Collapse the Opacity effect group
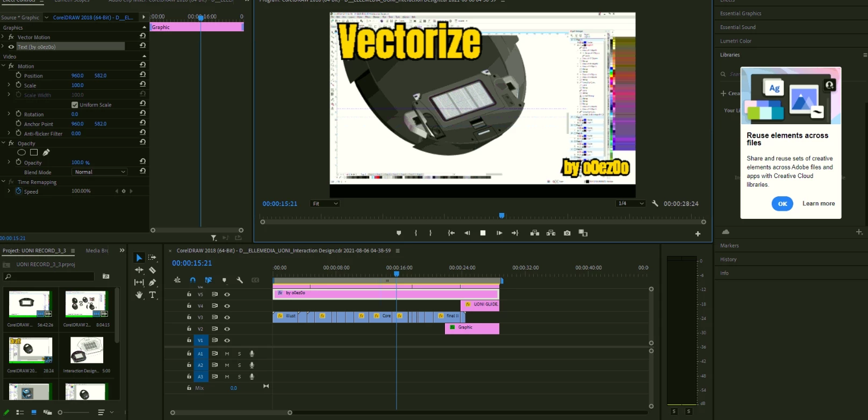 pyautogui.click(x=3, y=143)
